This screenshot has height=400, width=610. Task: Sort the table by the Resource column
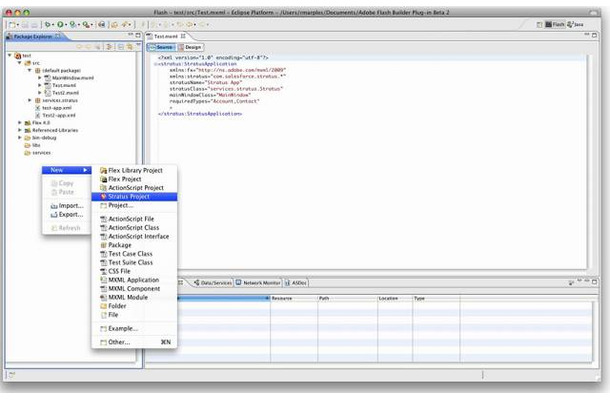(x=294, y=298)
